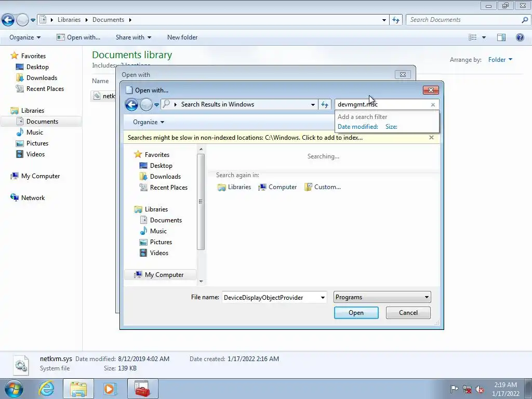Viewport: 532px width, 399px height.
Task: Select Pictures under dialog Libraries
Action: [156, 242]
